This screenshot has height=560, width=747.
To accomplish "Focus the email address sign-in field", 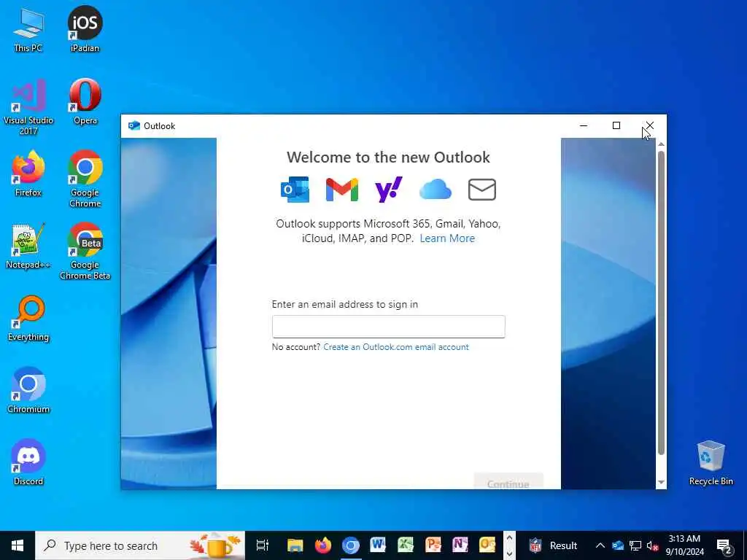I will click(x=388, y=327).
